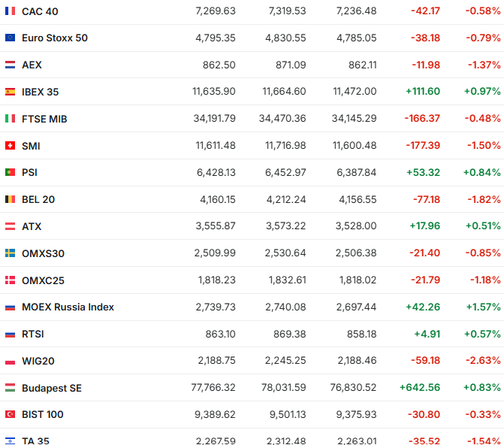Click the Sweden flag icon beside OMXS30
This screenshot has width=504, height=445.
(10, 253)
